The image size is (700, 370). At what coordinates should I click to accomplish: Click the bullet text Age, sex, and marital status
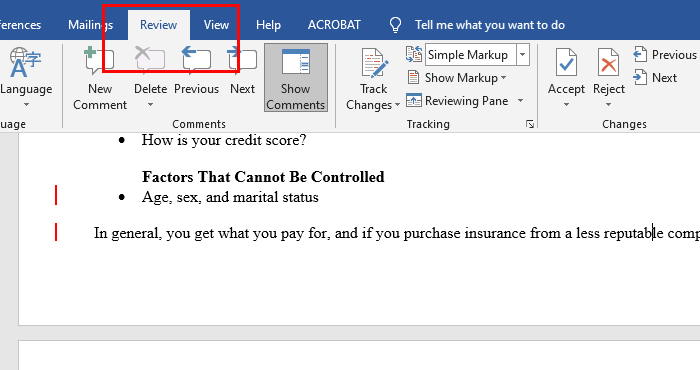[x=230, y=197]
